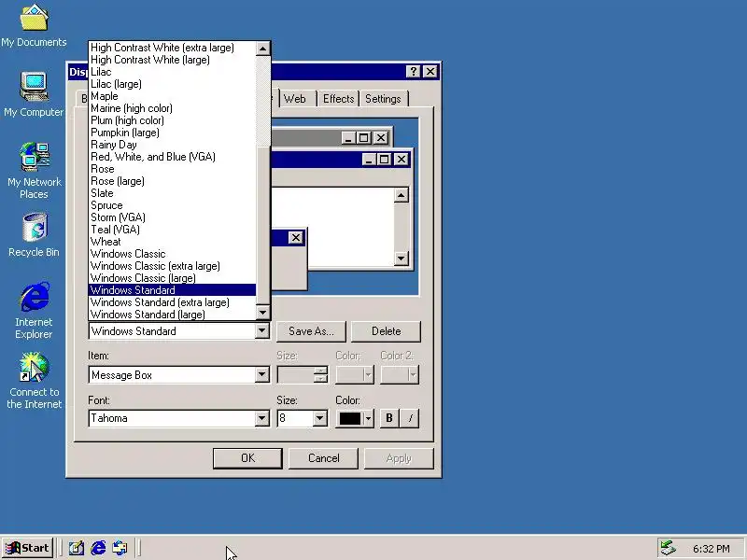Image resolution: width=747 pixels, height=560 pixels.
Task: Switch to the Effects tab
Action: 338,99
